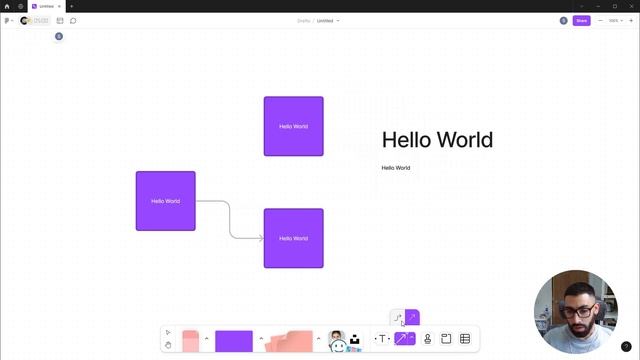
Task: Open the help question mark button
Action: coord(626,347)
